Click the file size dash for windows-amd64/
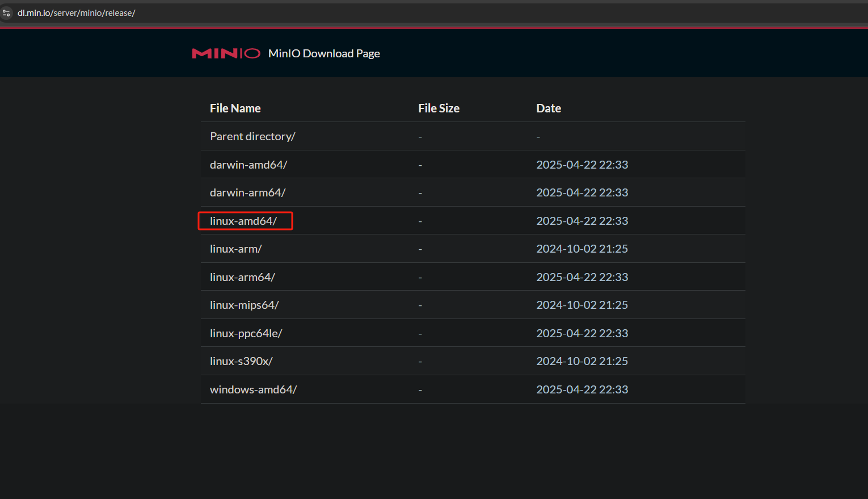The width and height of the screenshot is (868, 499). 420,390
